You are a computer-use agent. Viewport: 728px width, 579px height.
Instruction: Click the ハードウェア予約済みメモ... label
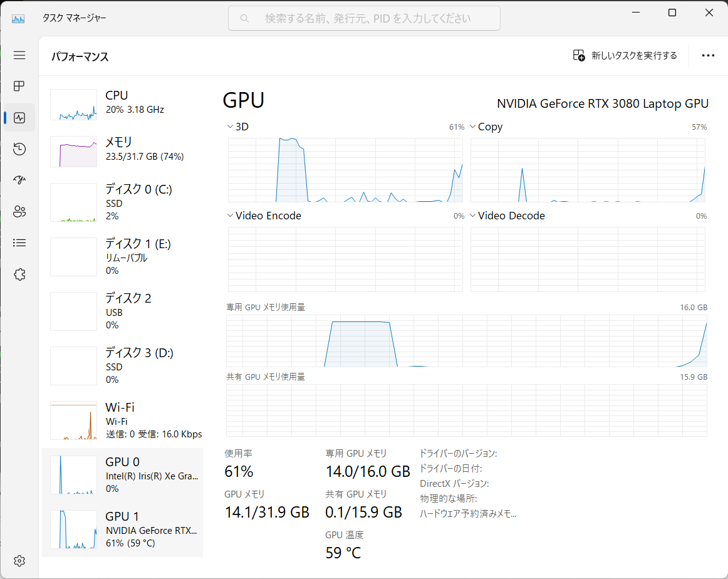[x=468, y=514]
